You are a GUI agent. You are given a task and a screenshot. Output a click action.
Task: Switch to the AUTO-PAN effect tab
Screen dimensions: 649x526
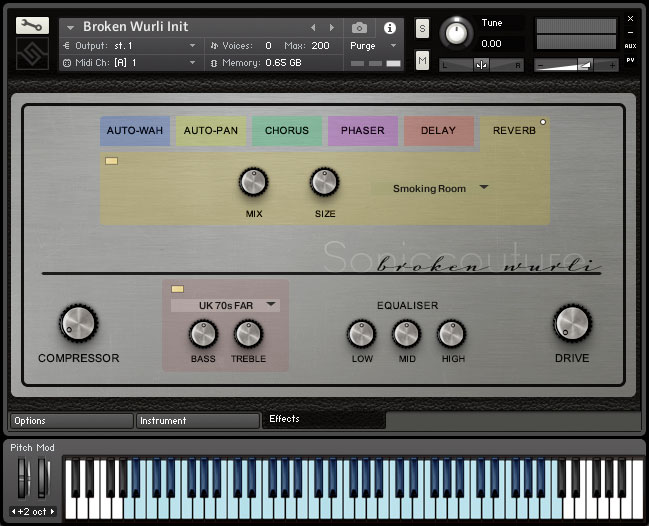pos(211,131)
